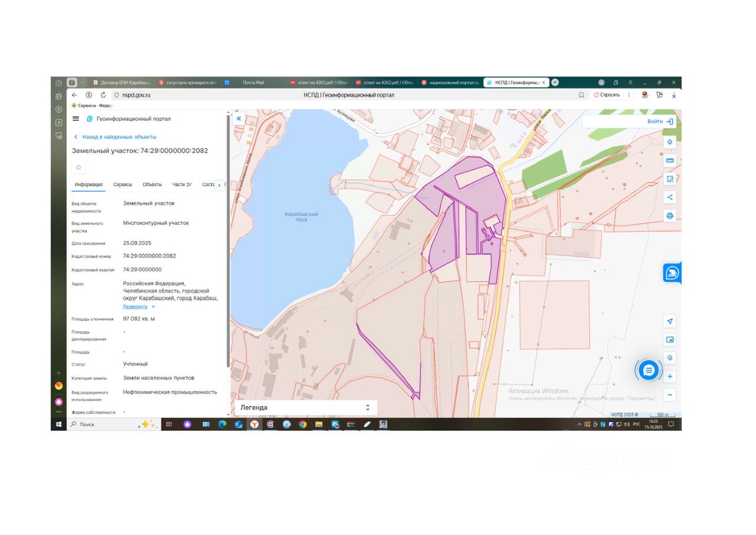756x535 pixels.
Task: Show hidden system tray icons
Action: [579, 424]
